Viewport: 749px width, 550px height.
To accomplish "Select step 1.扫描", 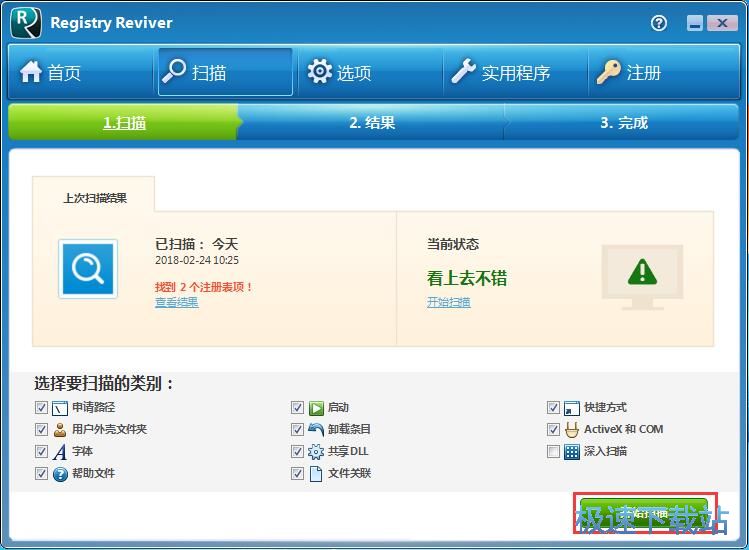I will point(124,123).
